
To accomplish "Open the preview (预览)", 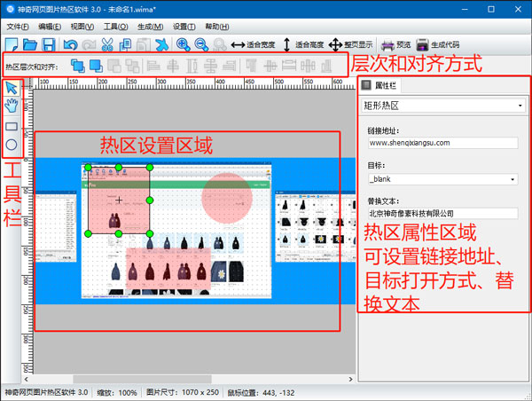I will tap(396, 44).
